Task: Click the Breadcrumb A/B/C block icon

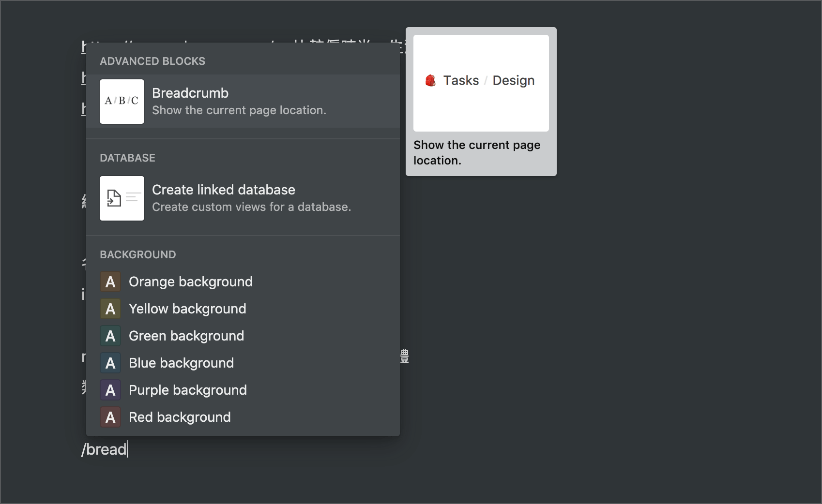Action: [x=122, y=102]
